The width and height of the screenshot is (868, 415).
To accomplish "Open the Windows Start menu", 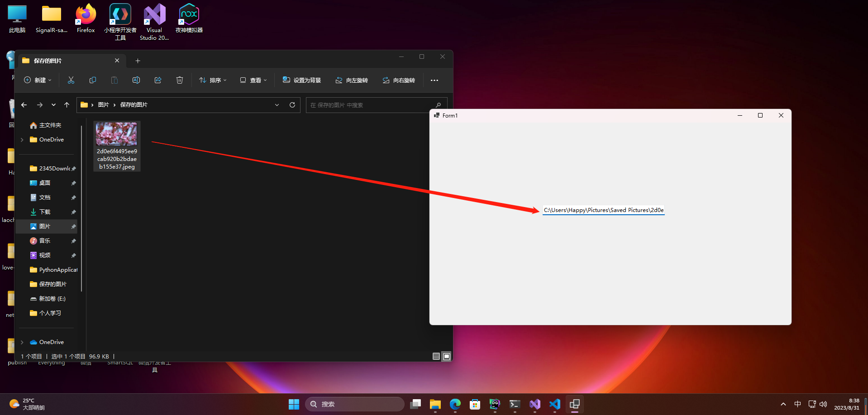I will (294, 404).
